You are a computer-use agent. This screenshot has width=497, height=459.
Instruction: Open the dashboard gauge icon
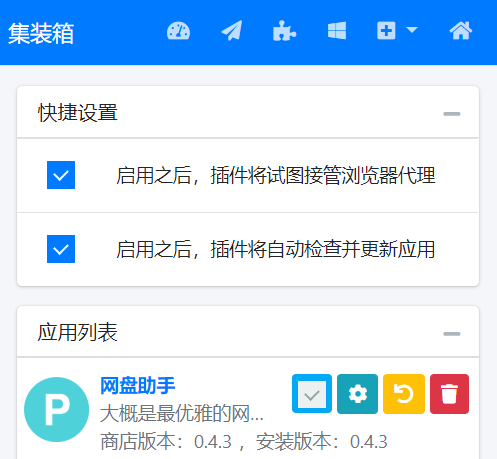point(178,31)
